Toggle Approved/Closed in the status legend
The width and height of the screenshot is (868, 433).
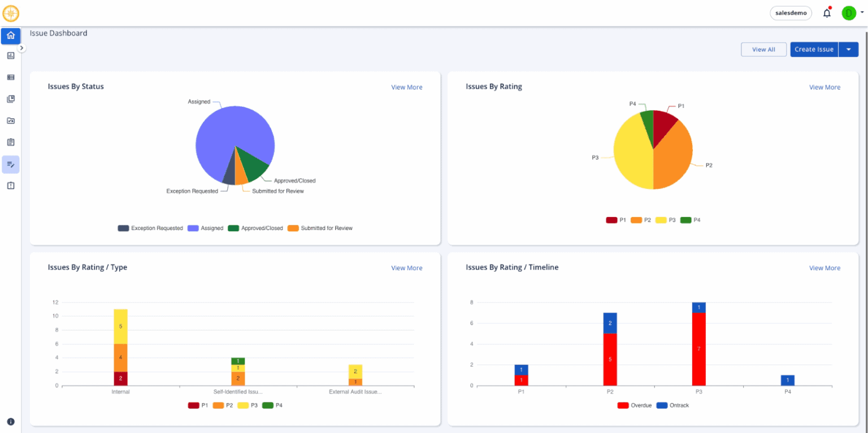(x=255, y=228)
